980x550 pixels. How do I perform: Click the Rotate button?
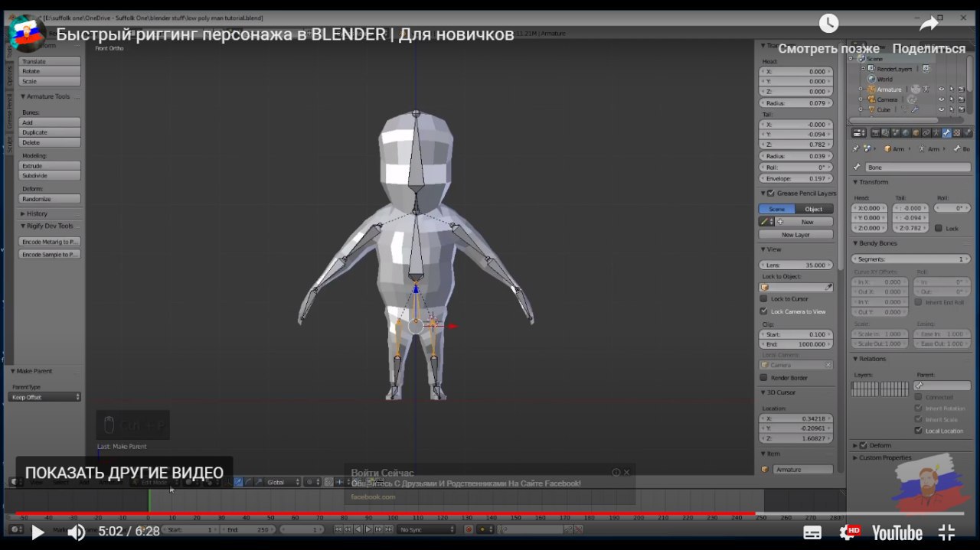coord(50,71)
